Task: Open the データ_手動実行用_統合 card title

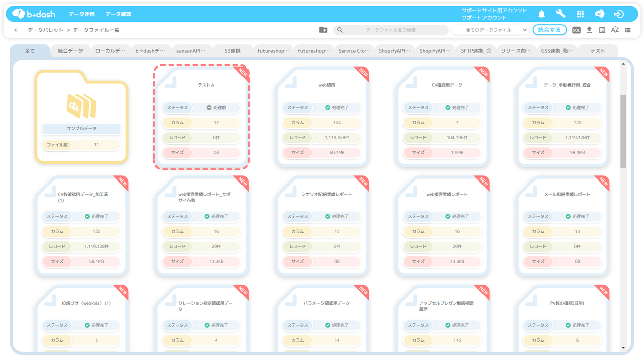Action: point(567,85)
